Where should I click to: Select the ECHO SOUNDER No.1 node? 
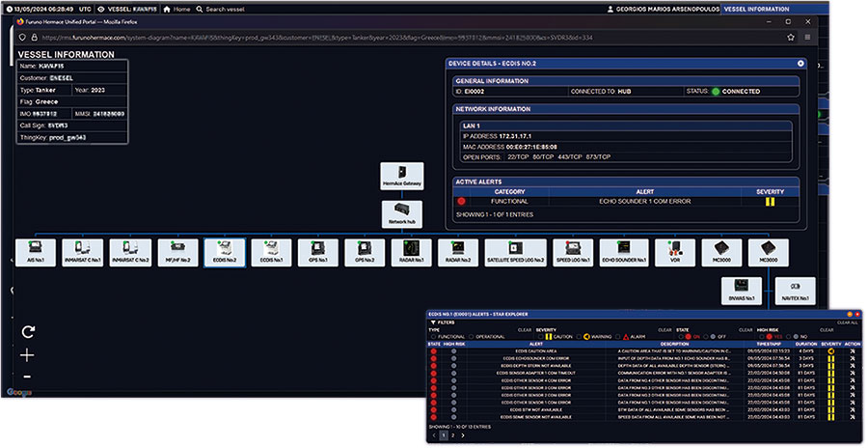click(624, 253)
